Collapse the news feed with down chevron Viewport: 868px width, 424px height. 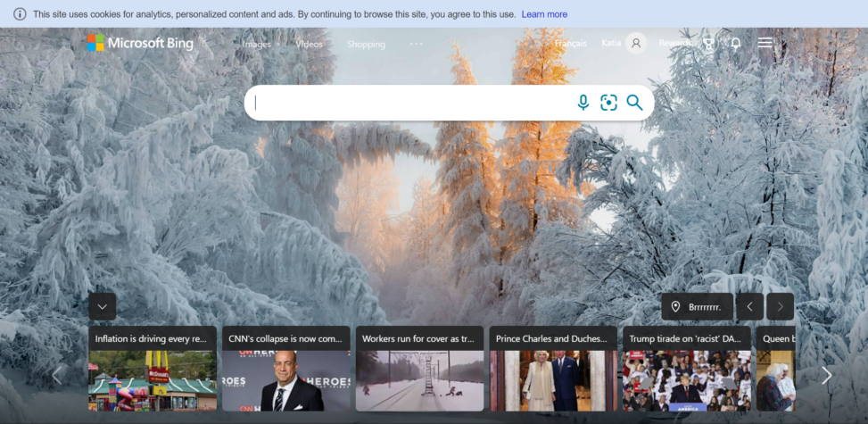tap(102, 307)
